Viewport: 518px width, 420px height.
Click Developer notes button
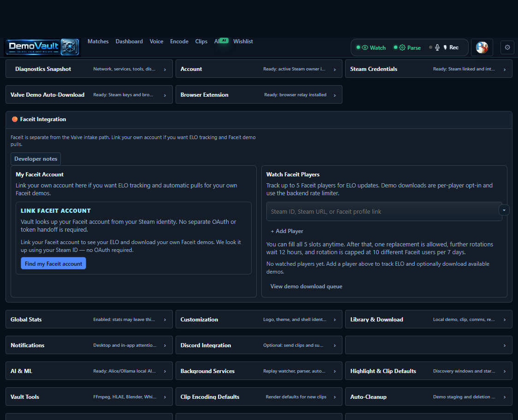[x=35, y=159]
